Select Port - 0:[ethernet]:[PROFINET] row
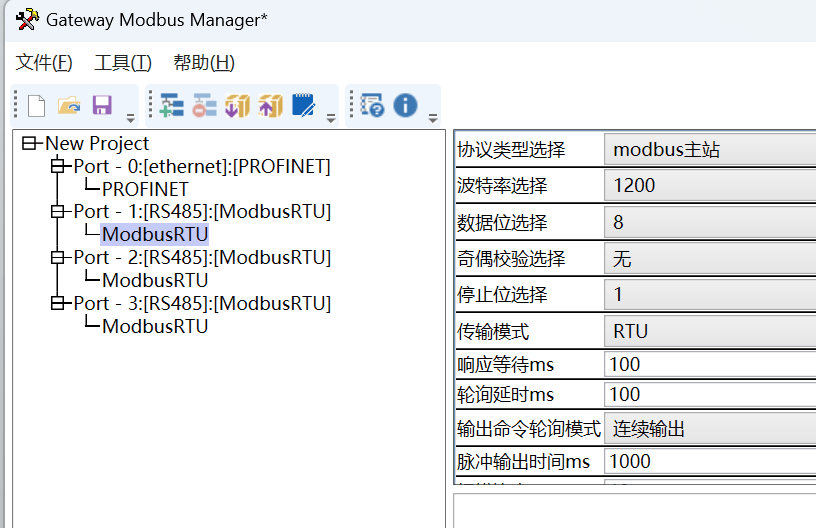This screenshot has width=816, height=528. pos(202,166)
